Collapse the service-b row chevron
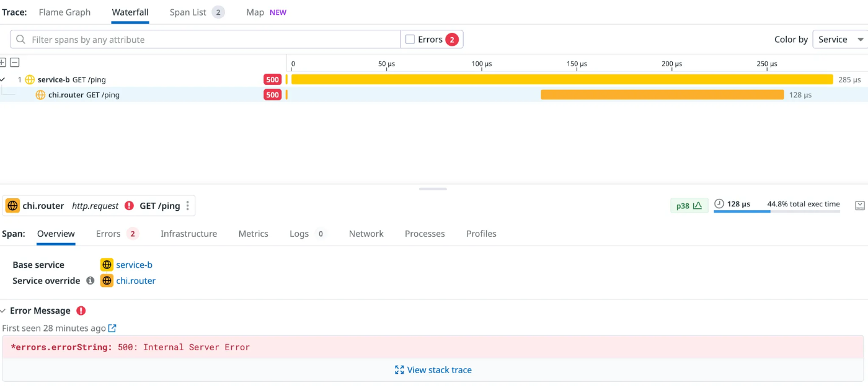Viewport: 868px width, 388px height. 2,79
